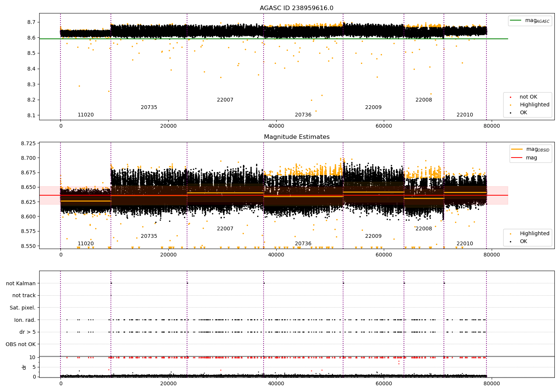Screen dimensions: 560x392
Task: Click the green line sample in mag AGASC legend
Action: click(516, 21)
